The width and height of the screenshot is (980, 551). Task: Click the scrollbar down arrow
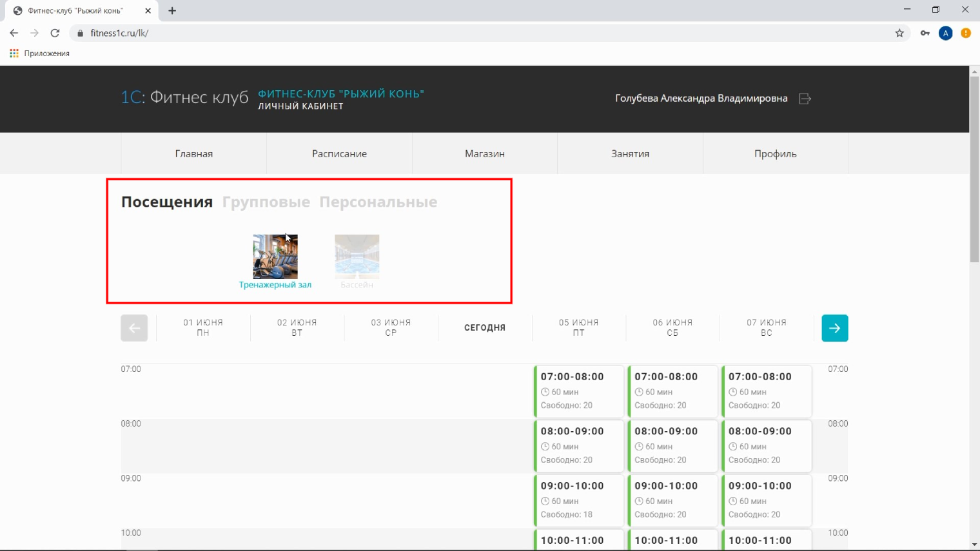point(974,545)
